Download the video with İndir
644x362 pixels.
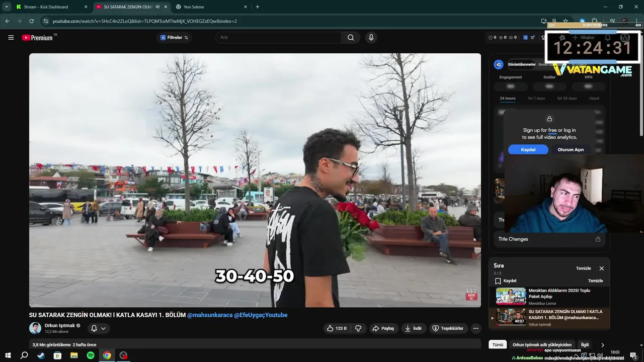(x=413, y=328)
